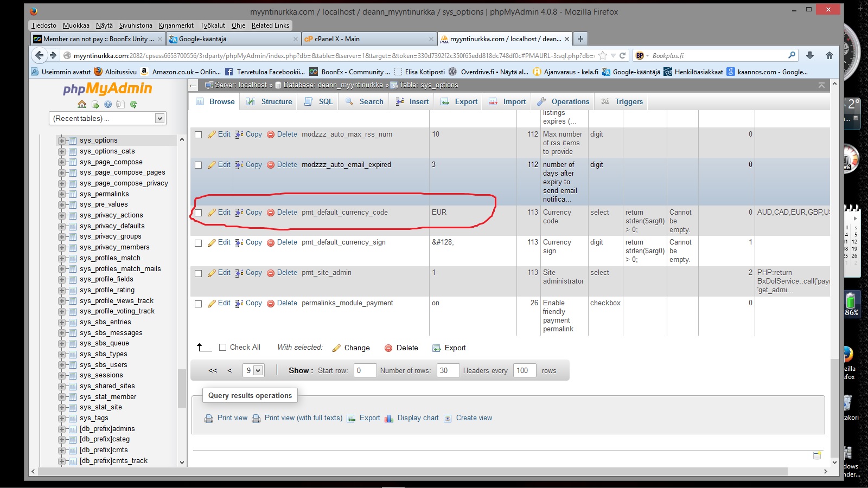Image resolution: width=868 pixels, height=488 pixels.
Task: Tick the checkbox for pmt_default_currency_code row
Action: [199, 213]
